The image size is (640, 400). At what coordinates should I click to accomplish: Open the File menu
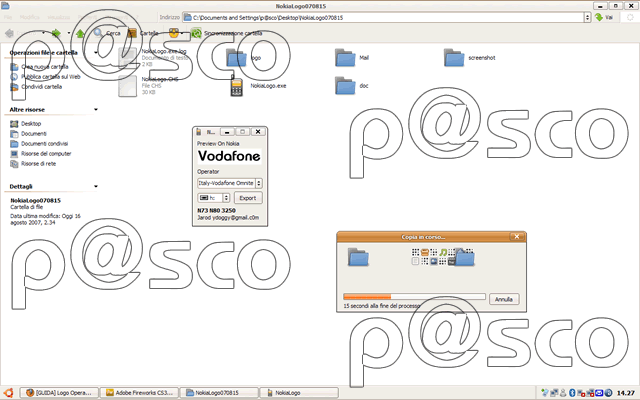pos(8,17)
